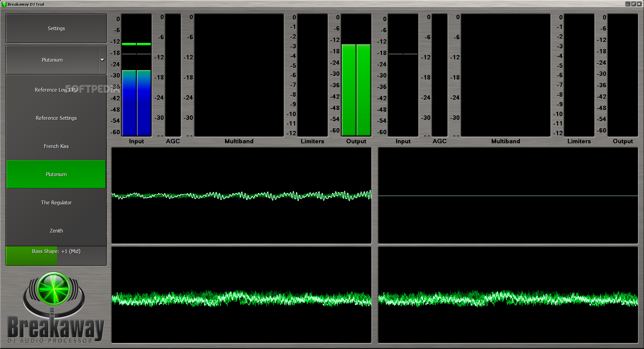Select the highlighted Plutonium preset in list
Viewport: 644px width, 349px height.
click(56, 174)
